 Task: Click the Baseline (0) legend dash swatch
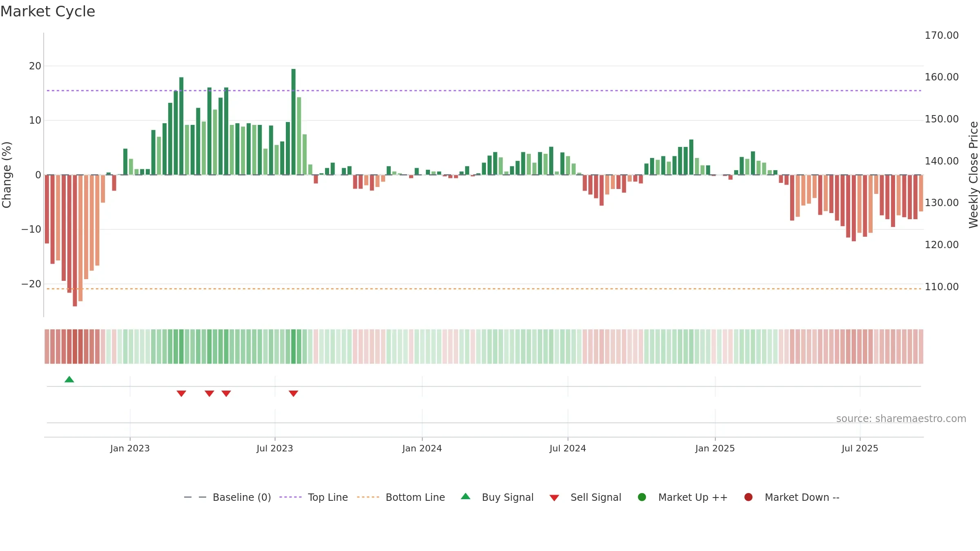point(195,497)
